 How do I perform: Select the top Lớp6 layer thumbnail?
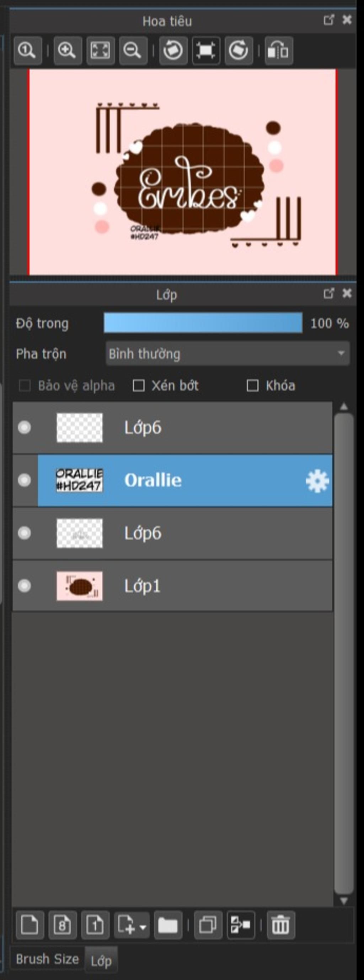tap(79, 428)
